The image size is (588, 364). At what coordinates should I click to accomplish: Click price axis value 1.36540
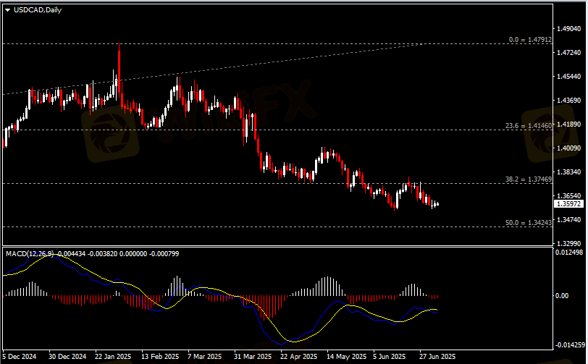[568, 195]
